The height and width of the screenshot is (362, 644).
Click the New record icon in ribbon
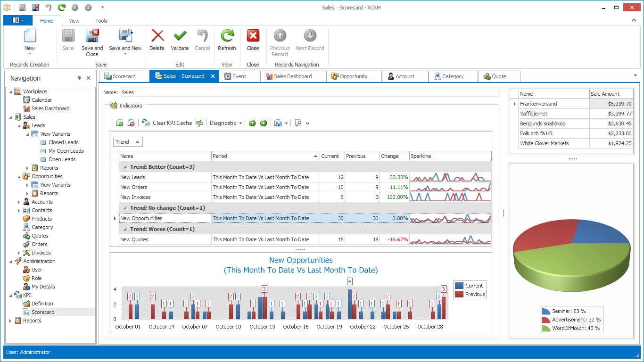tap(30, 37)
